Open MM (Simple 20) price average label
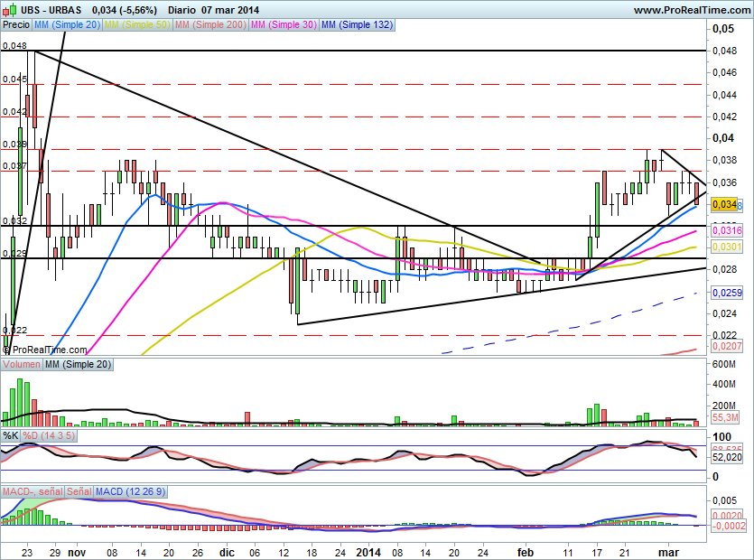 (67, 24)
